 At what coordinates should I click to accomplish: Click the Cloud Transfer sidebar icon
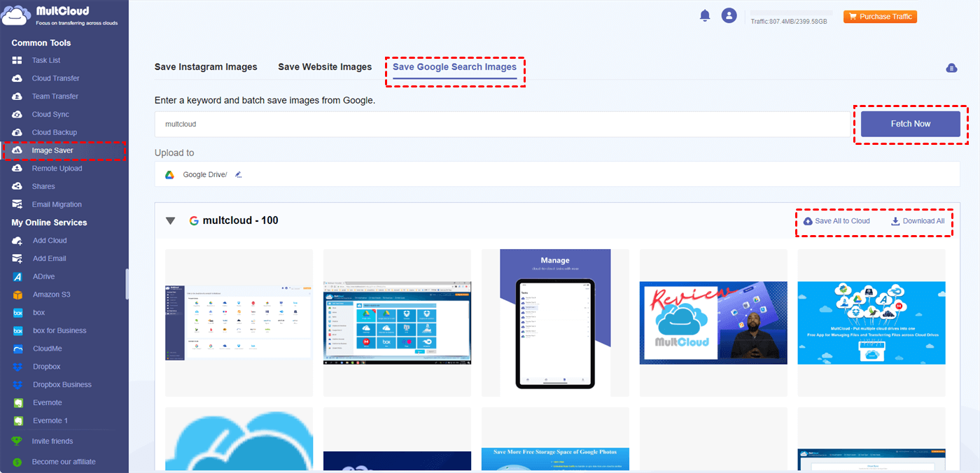17,78
